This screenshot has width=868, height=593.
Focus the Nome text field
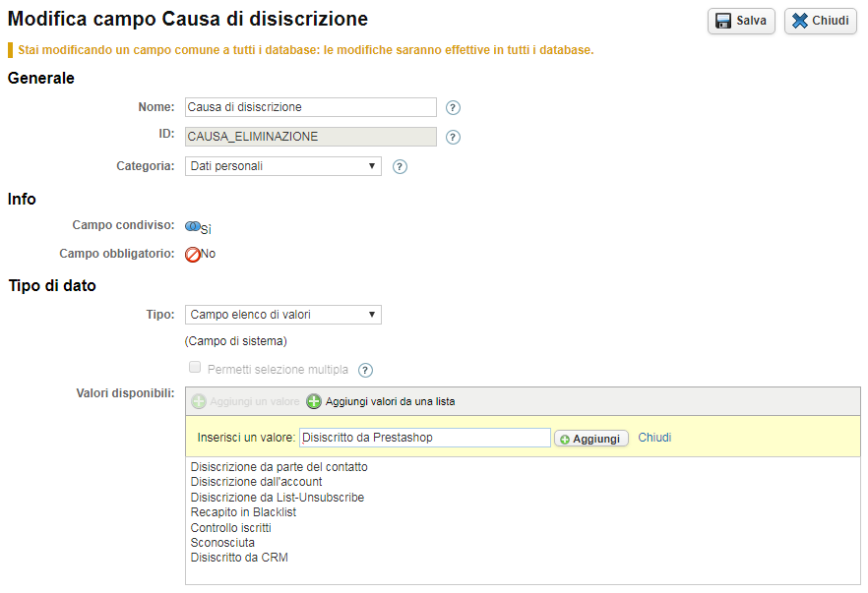[x=310, y=107]
